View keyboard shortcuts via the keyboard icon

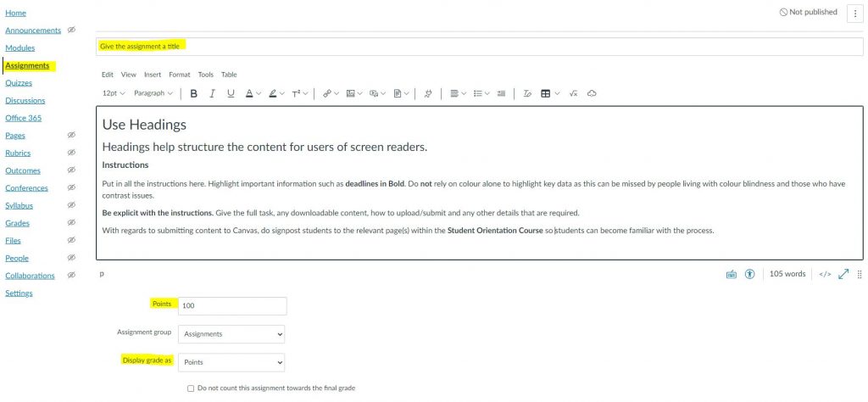tap(731, 274)
